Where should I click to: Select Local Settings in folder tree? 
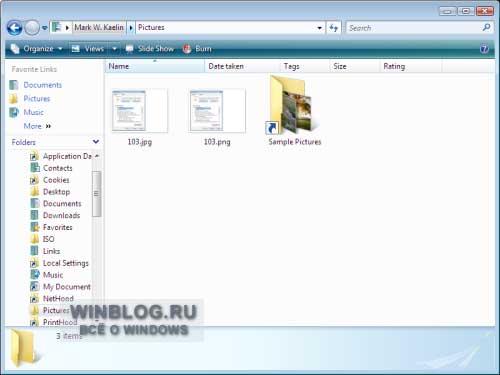66,263
